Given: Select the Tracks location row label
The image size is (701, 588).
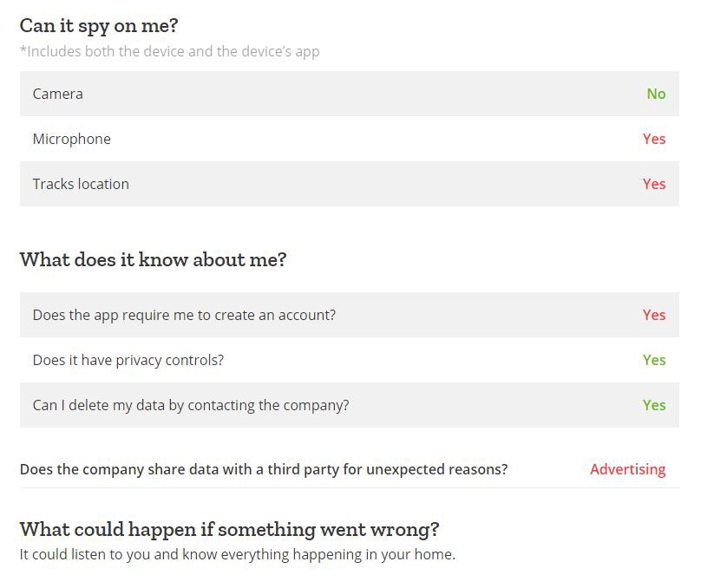Looking at the screenshot, I should coord(81,184).
